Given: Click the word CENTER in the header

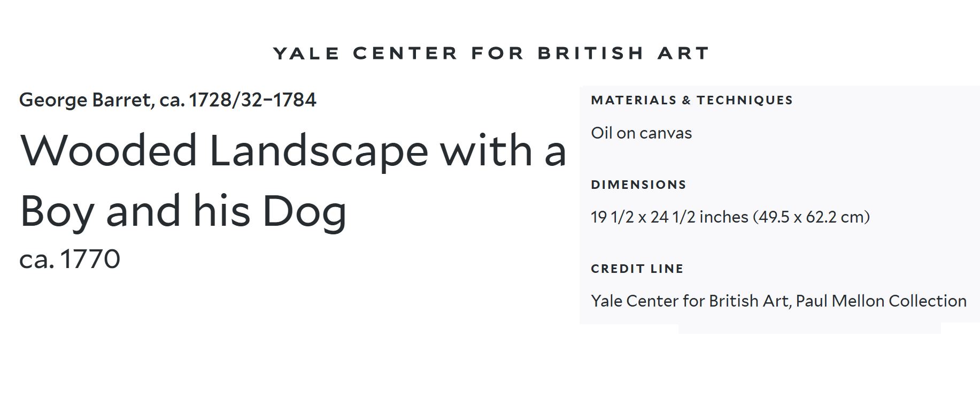Looking at the screenshot, I should [405, 54].
